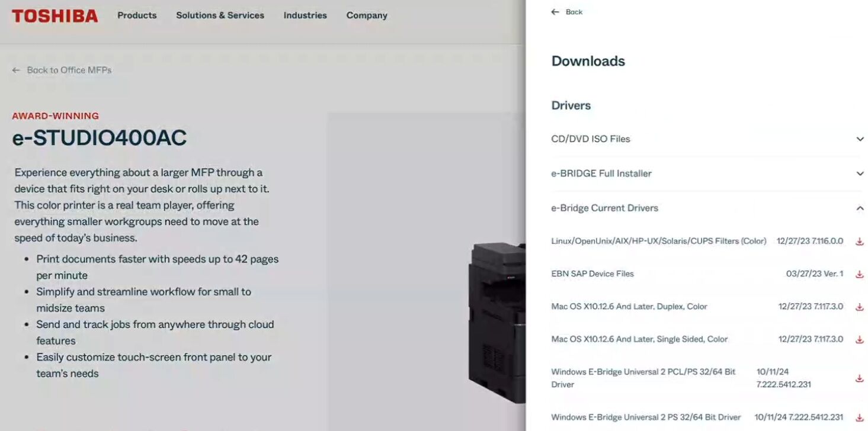Download Windows Universal 2 PS driver
The width and height of the screenshot is (868, 431).
(860, 417)
